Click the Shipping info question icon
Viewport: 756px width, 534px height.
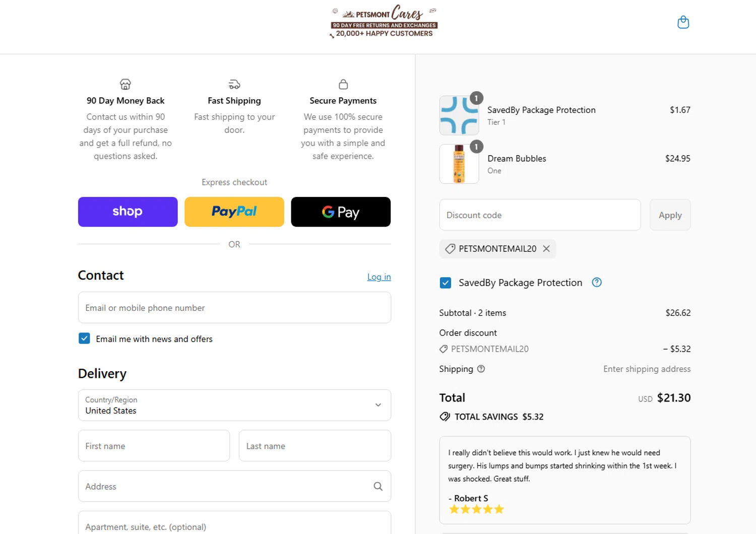coord(481,369)
